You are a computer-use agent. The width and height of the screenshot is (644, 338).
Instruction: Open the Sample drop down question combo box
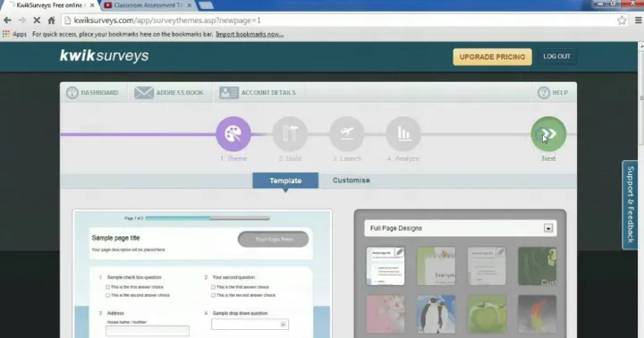(250, 325)
